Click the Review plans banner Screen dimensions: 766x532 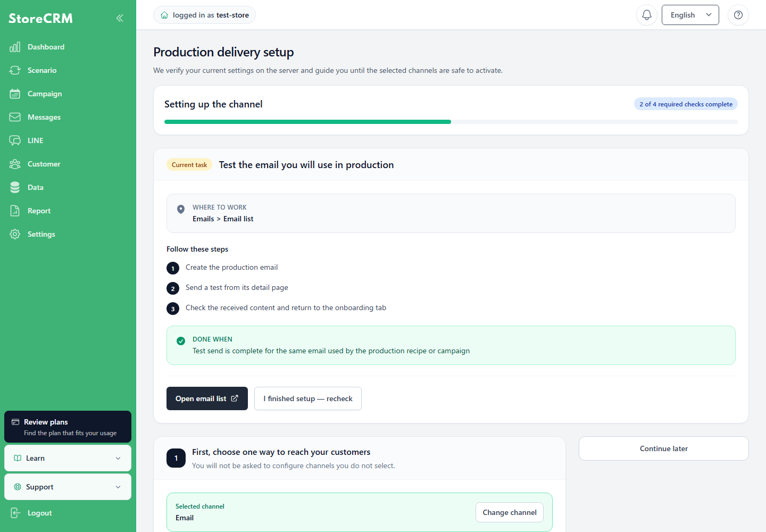click(68, 427)
